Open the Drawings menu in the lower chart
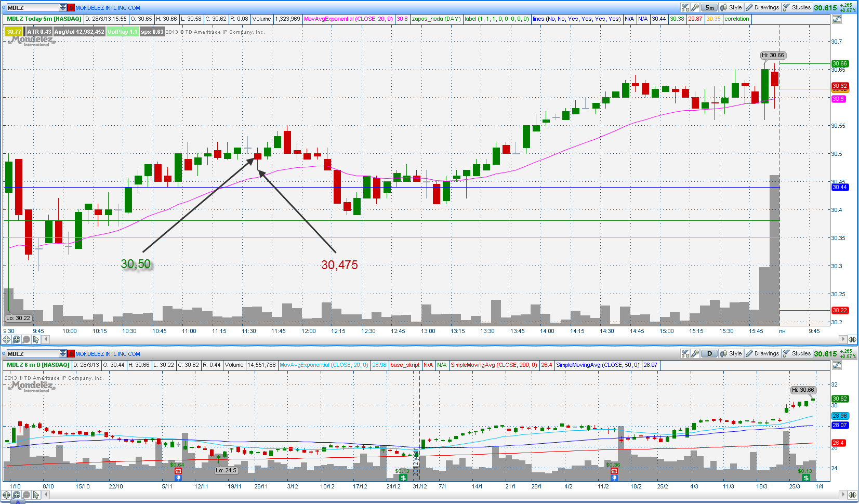The height and width of the screenshot is (504, 859). tap(762, 353)
